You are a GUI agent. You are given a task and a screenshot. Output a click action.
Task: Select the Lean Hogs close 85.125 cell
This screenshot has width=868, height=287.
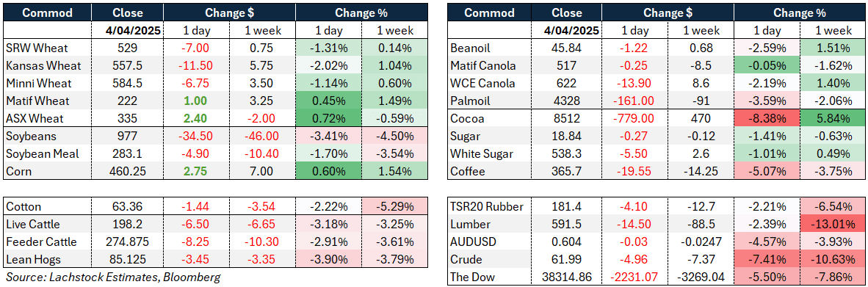point(127,260)
